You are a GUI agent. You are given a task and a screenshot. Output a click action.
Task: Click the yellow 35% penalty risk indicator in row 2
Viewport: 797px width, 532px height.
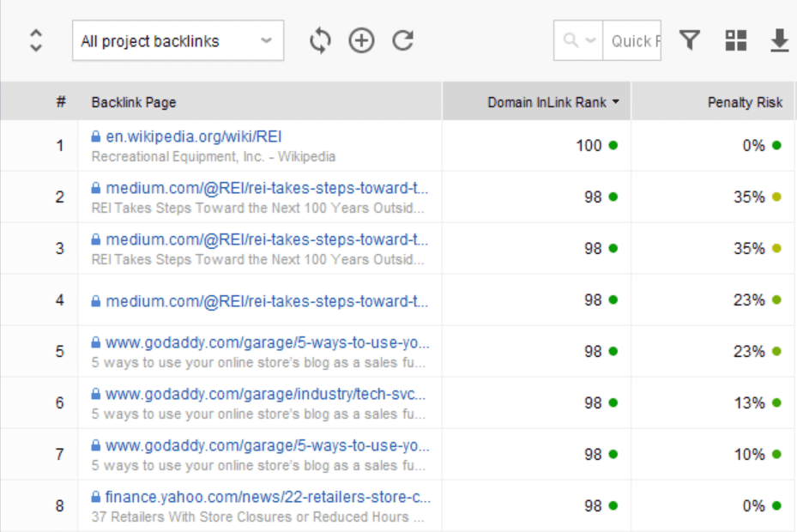pyautogui.click(x=776, y=196)
